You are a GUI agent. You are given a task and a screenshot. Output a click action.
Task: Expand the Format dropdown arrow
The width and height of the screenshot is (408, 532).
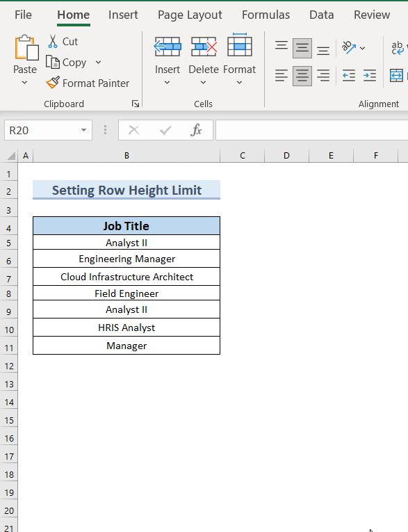click(239, 83)
